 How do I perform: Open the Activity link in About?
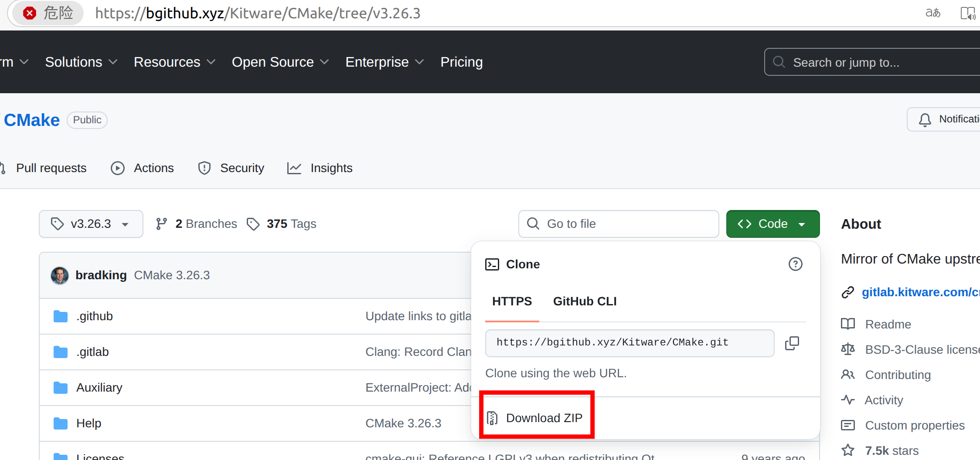[884, 400]
